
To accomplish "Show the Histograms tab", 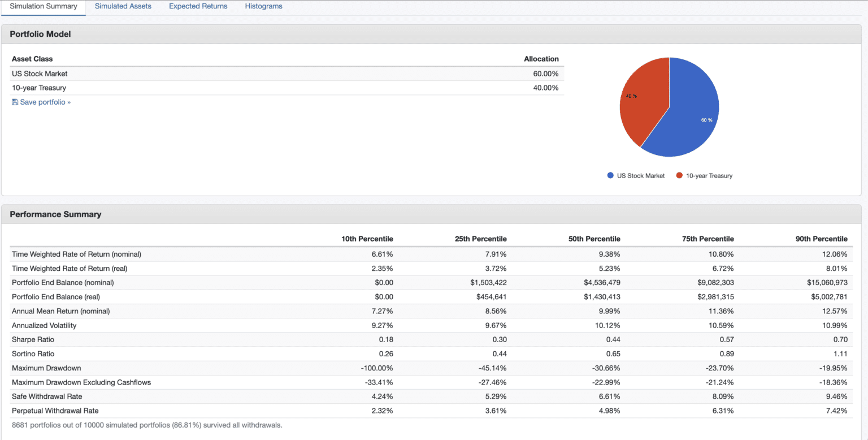I will click(x=263, y=6).
